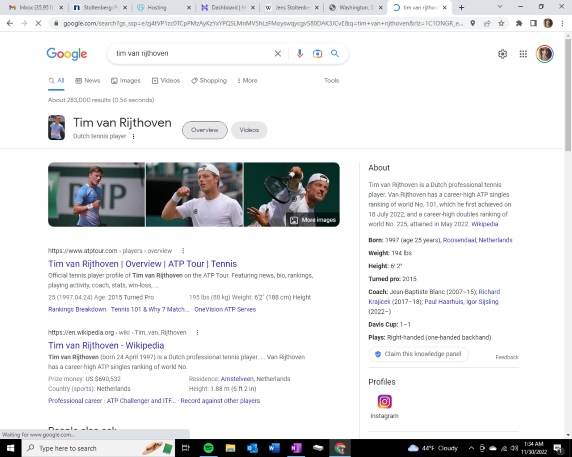Switch to the News results tab
Screen dimensions: 572x457
pyautogui.click(x=88, y=81)
